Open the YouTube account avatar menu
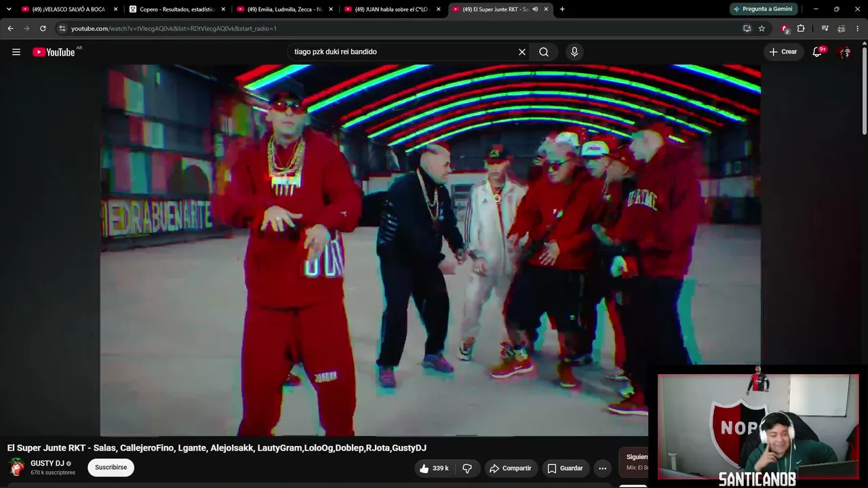This screenshot has height=488, width=868. pyautogui.click(x=844, y=52)
